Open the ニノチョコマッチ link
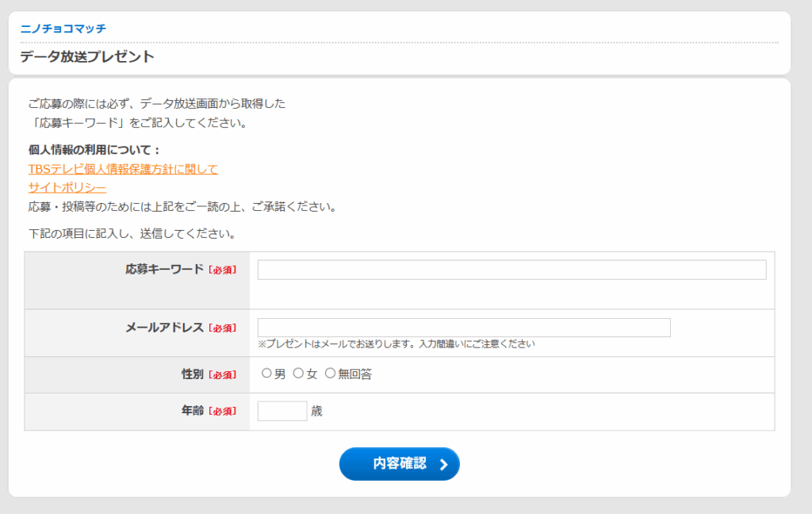The width and height of the screenshot is (812, 514). 63,29
